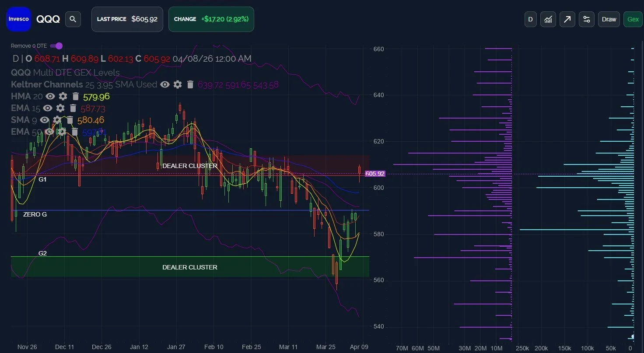Viewport: 644px width, 353px height.
Task: Click the 580 price axis label
Action: pyautogui.click(x=379, y=234)
